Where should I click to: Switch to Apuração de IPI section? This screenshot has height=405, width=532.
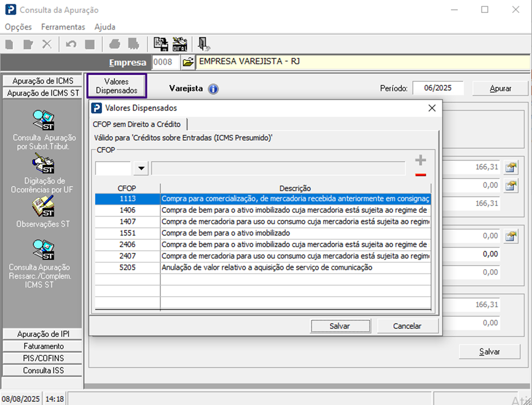point(43,334)
